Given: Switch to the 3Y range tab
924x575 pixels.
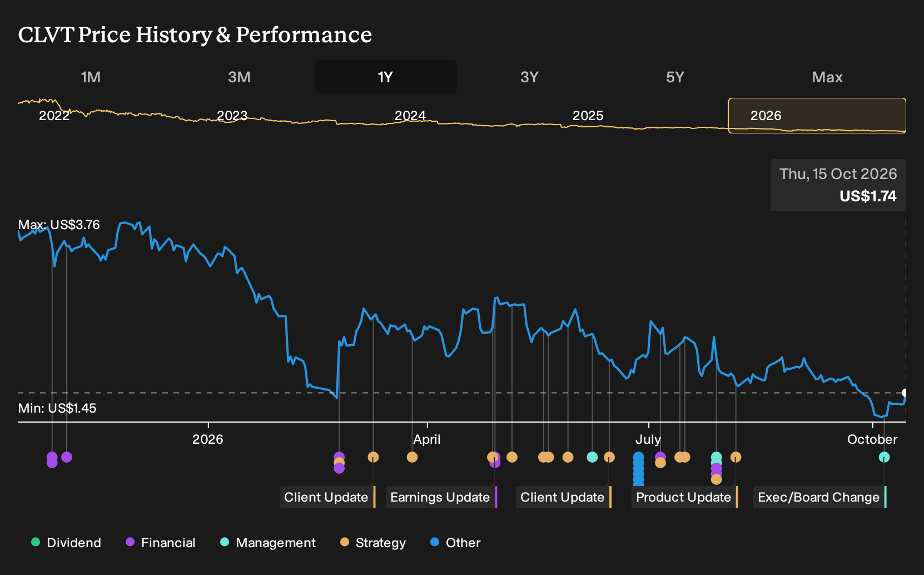Looking at the screenshot, I should (529, 77).
